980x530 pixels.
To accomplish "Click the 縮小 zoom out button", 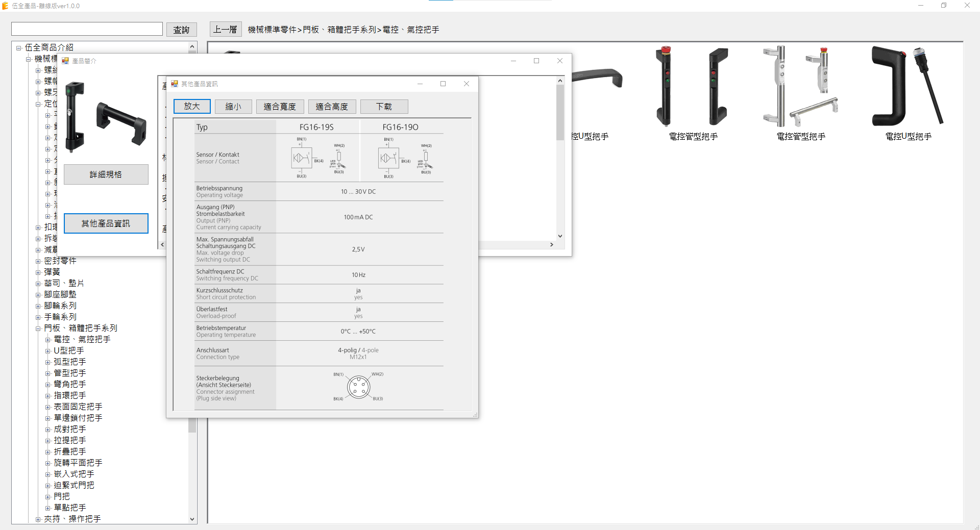I will pyautogui.click(x=233, y=106).
